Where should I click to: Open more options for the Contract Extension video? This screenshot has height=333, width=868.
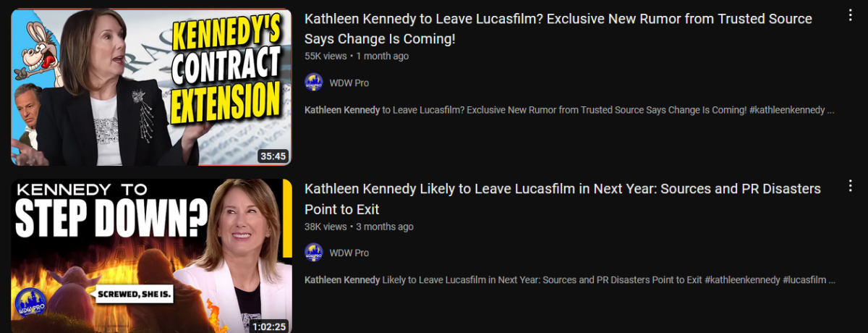coord(850,16)
